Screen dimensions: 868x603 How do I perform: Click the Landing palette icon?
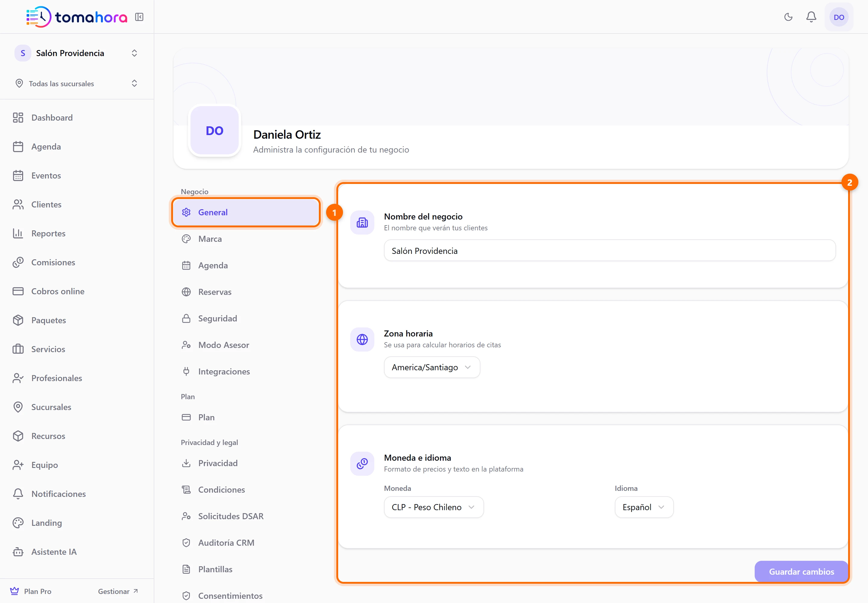click(x=18, y=523)
